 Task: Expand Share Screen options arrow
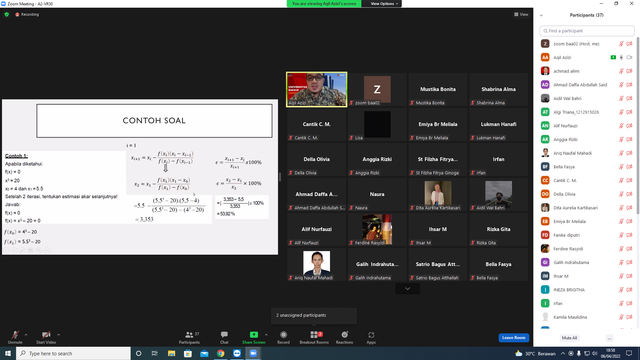pos(266,335)
